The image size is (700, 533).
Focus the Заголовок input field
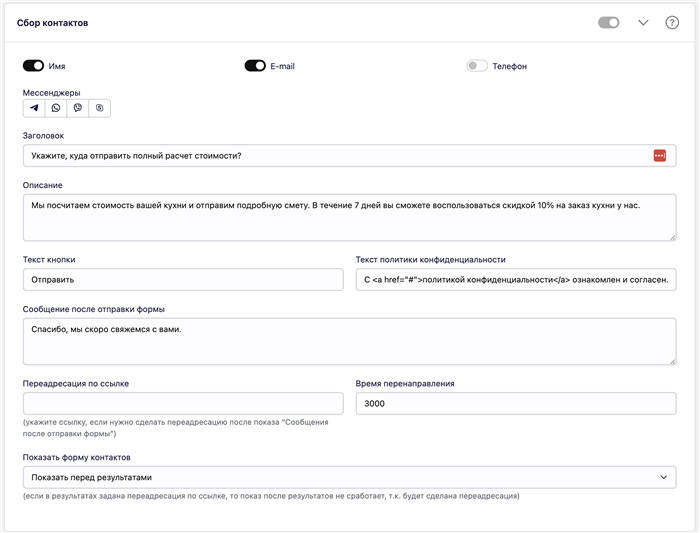(x=350, y=155)
